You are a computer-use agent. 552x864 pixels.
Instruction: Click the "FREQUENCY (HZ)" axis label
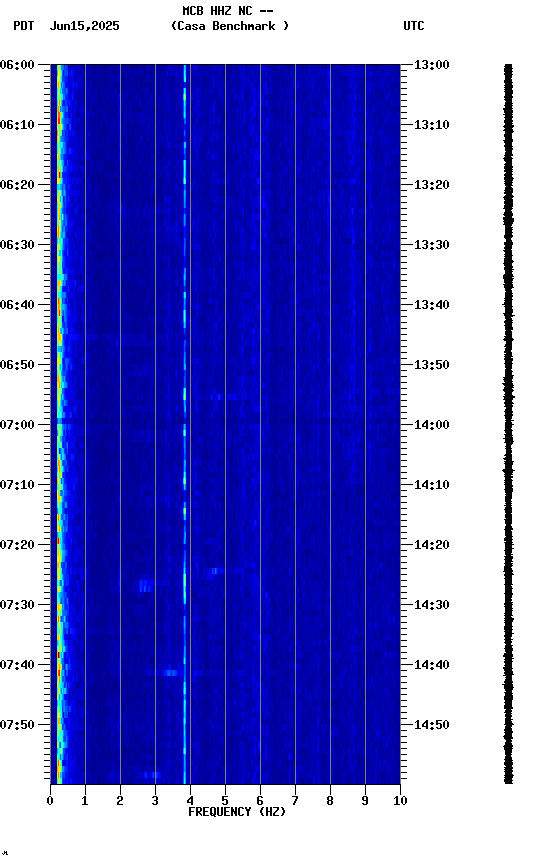pyautogui.click(x=237, y=812)
